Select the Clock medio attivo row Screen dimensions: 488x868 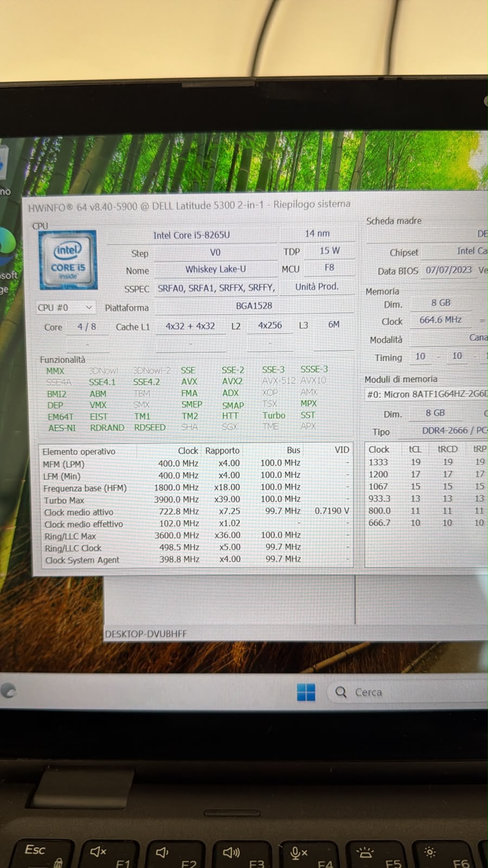coord(196,511)
